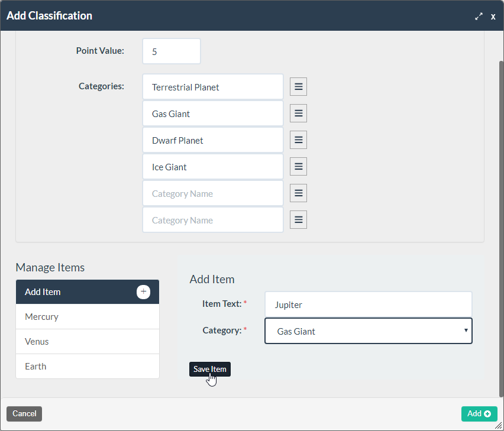Viewport: 504px width, 431px height.
Task: Click the last empty Category Name field
Action: point(213,220)
